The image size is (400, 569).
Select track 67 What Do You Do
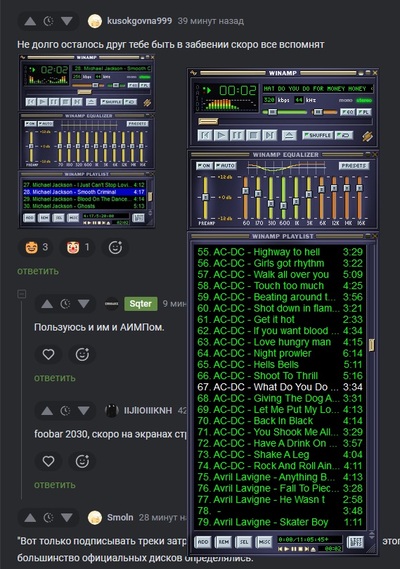pos(280,387)
